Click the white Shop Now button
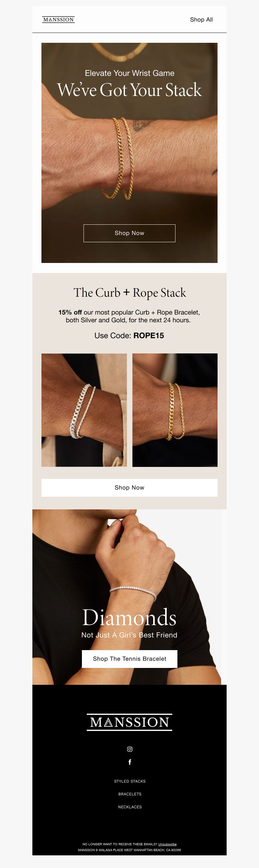 tap(129, 488)
